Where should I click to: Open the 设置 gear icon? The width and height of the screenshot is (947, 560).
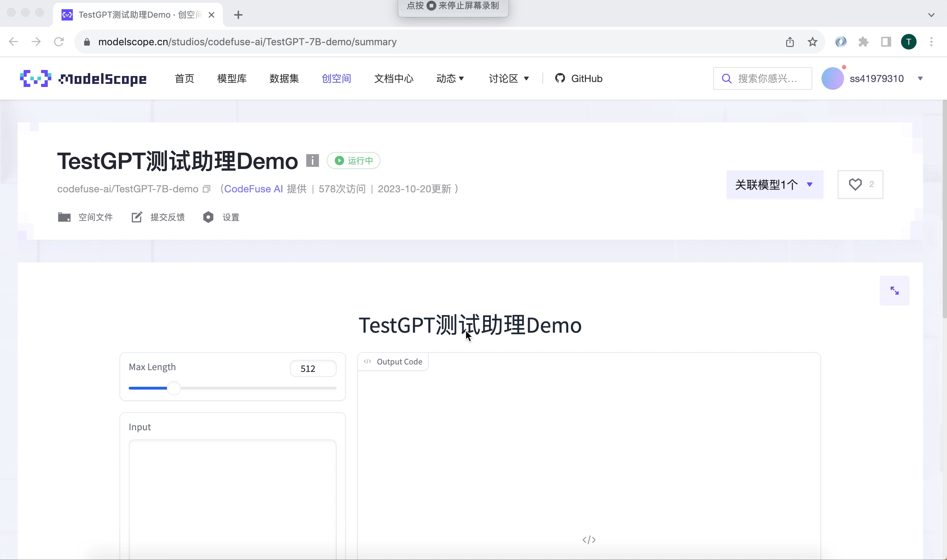coord(208,217)
